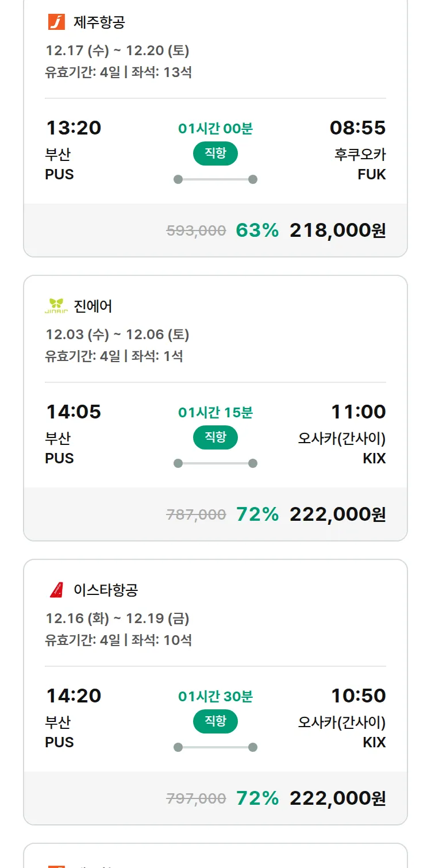Click the 01시간 30분 flight duration
431x868 pixels.
click(215, 697)
